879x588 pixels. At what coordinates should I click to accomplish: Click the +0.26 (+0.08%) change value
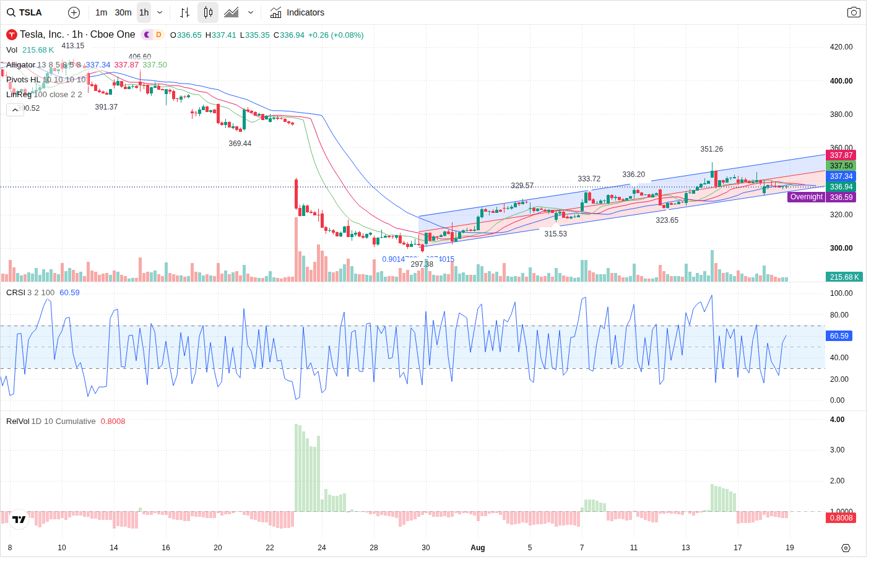click(x=336, y=35)
